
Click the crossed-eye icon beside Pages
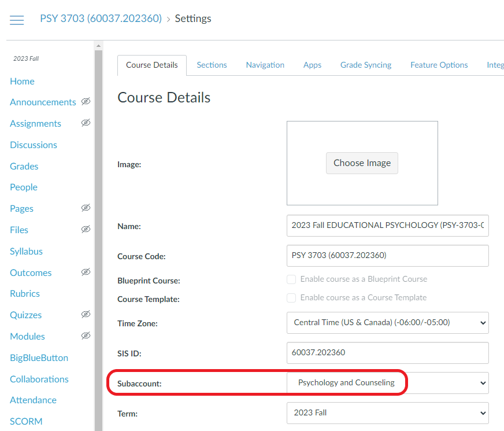click(x=86, y=208)
